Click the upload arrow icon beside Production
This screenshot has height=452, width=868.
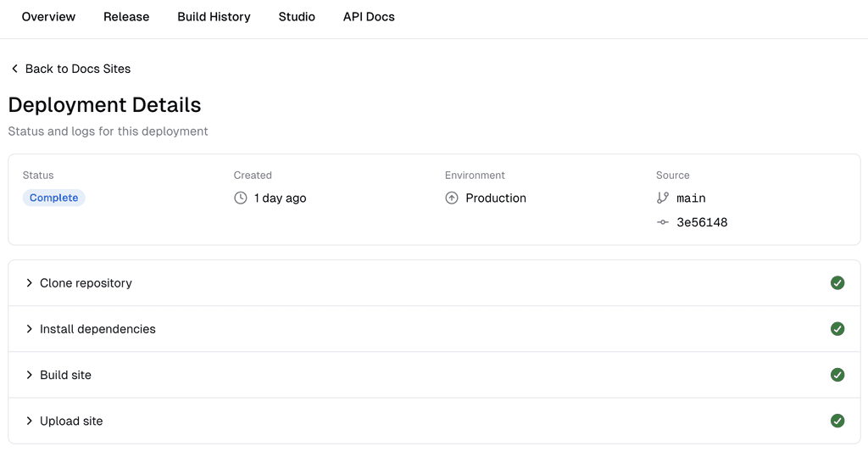[x=452, y=198]
